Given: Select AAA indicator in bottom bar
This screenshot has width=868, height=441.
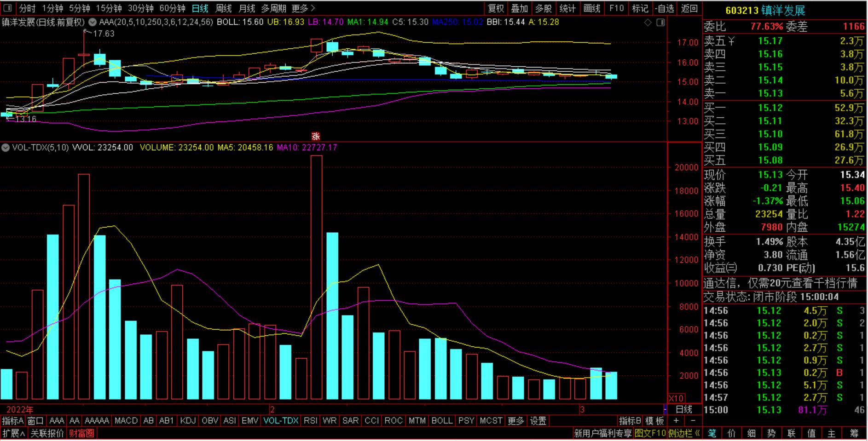Looking at the screenshot, I should coord(57,421).
